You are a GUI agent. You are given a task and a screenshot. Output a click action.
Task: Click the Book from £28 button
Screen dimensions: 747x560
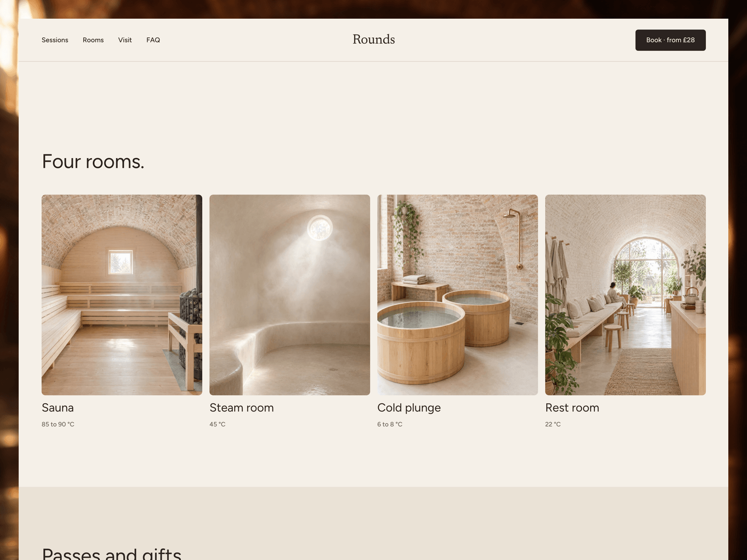670,40
